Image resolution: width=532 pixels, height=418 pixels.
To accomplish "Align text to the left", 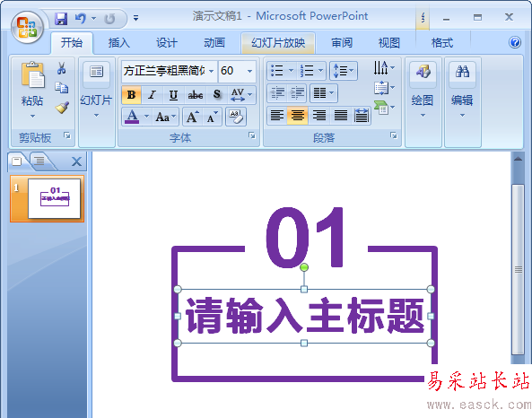I will coord(277,116).
